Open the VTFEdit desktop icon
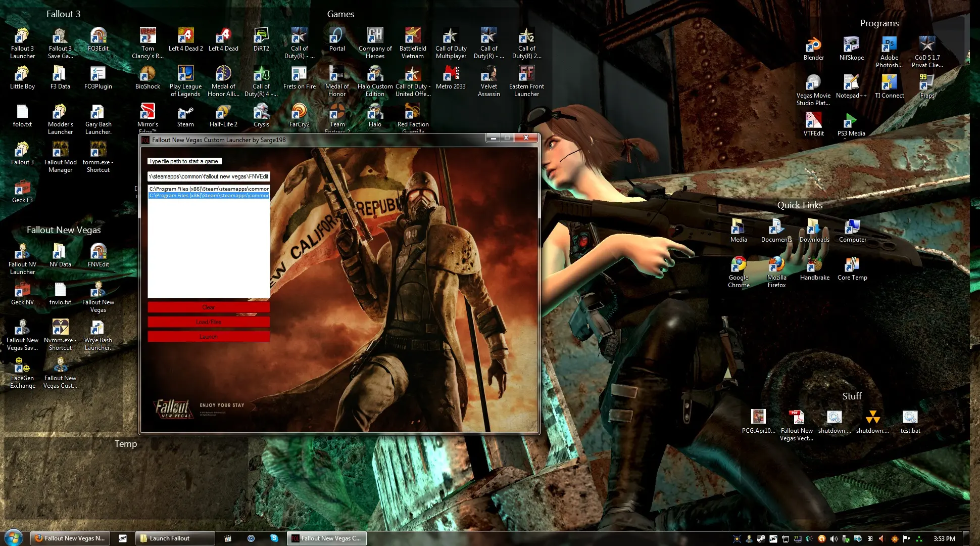 pos(813,124)
